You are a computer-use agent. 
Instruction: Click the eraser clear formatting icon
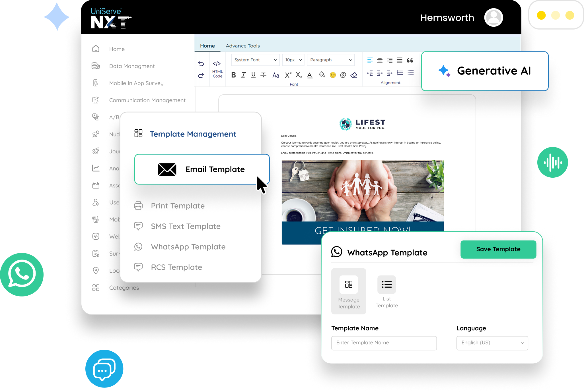[354, 75]
